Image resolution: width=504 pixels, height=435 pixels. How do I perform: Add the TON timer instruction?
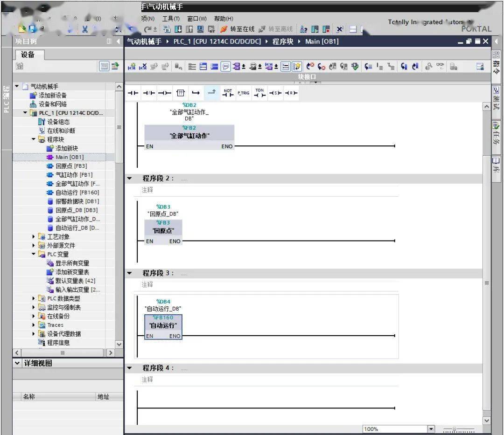[x=260, y=93]
